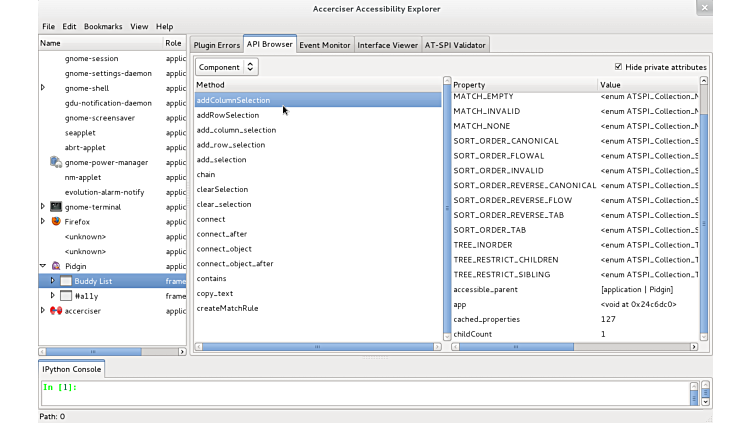
Task: Click the Pidgin icon in tree
Action: 56,266
